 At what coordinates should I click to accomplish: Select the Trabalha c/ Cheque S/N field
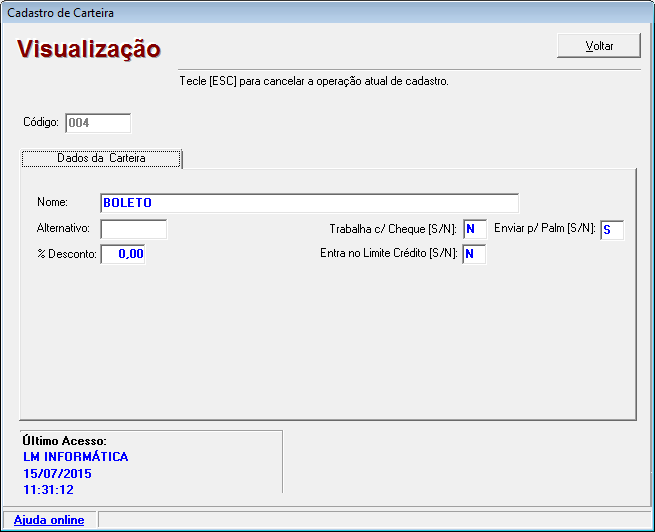pos(474,229)
